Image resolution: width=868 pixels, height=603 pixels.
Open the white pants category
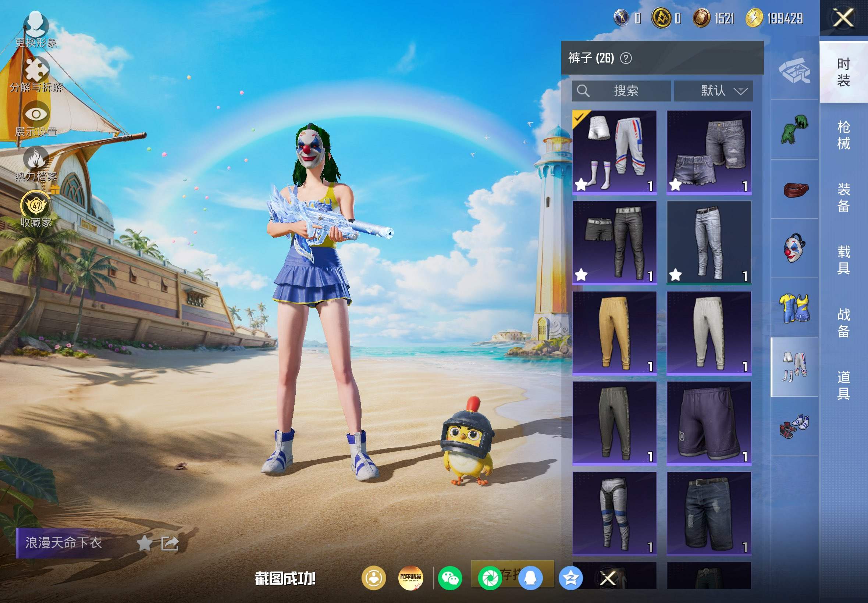pyautogui.click(x=794, y=367)
